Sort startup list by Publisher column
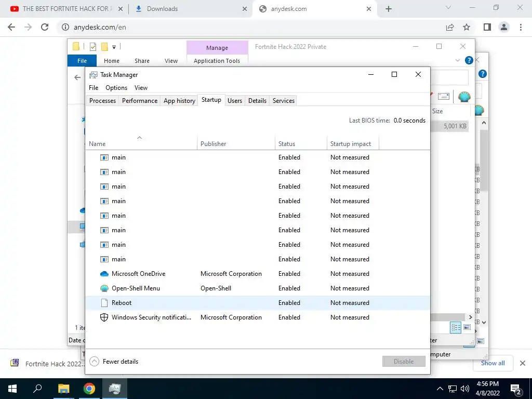Viewport: 532px width, 399px height. pyautogui.click(x=236, y=144)
